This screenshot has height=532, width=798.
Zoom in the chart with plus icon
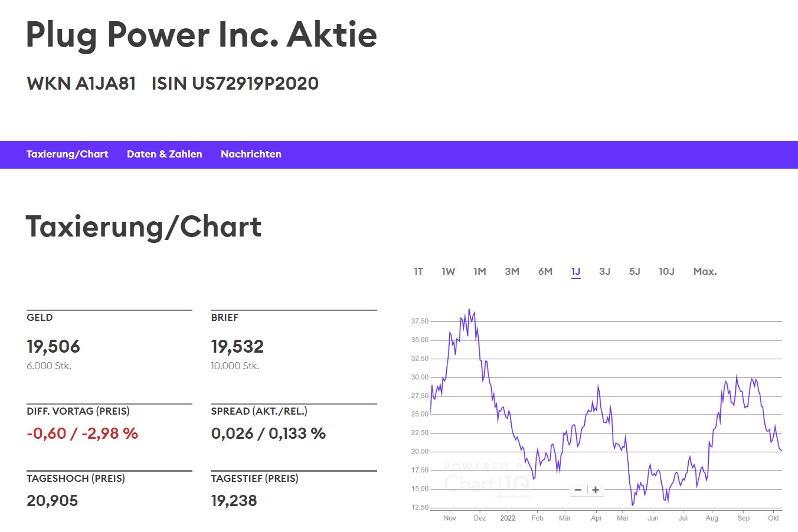(596, 490)
